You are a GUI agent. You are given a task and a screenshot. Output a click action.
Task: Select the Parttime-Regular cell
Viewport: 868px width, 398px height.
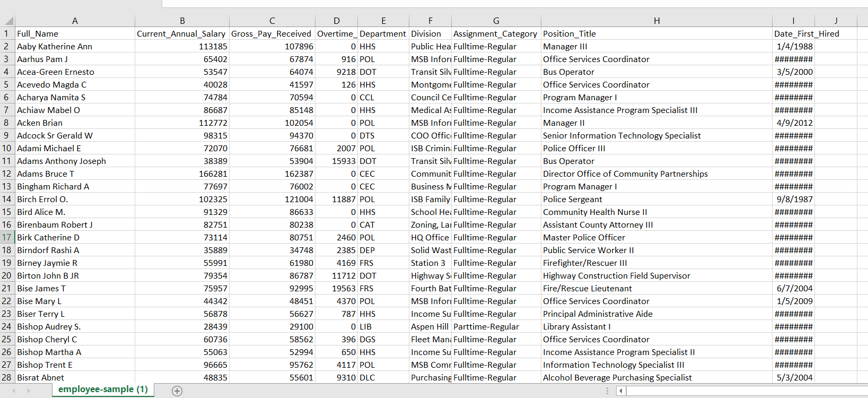[x=496, y=326]
